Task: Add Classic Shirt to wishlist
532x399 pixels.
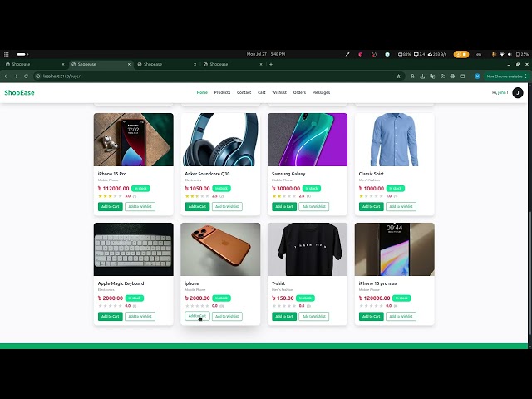Action: pos(401,206)
